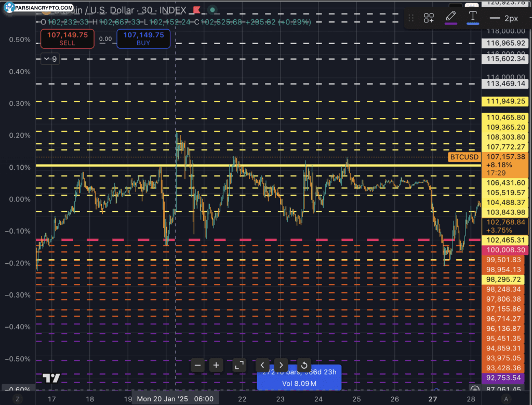The image size is (532, 405).
Task: Click the 109,365.20 price label
Action: 506,127
